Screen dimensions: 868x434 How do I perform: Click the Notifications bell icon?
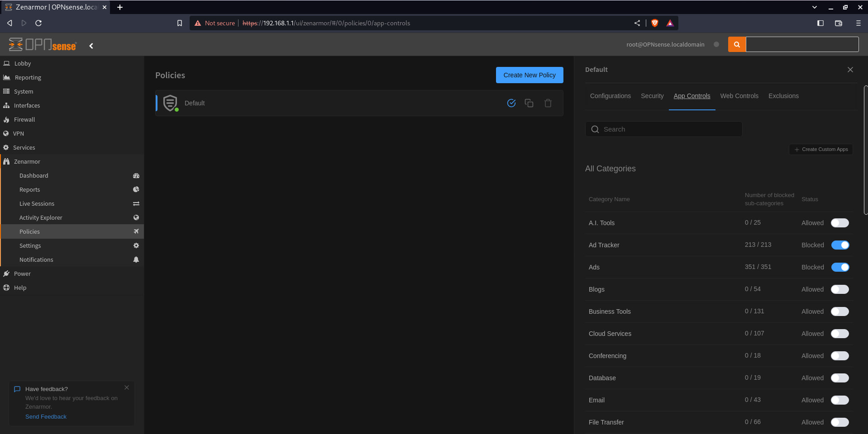(136, 259)
